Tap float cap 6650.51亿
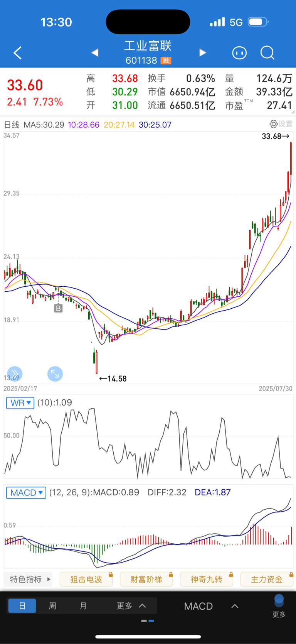296x644 pixels. (x=192, y=105)
